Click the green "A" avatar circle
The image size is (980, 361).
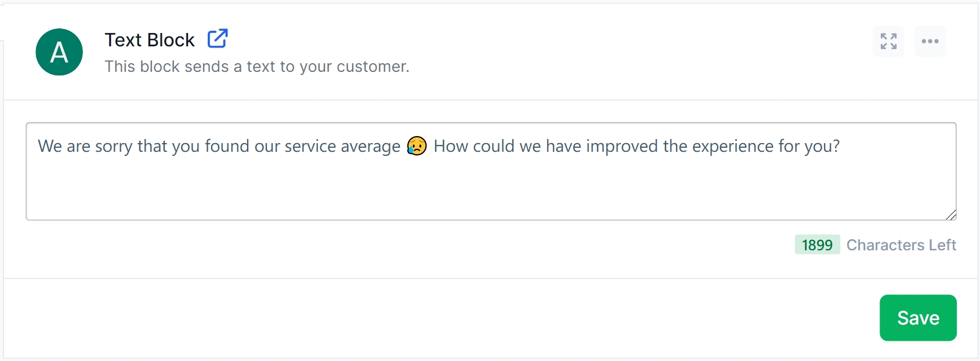(59, 52)
